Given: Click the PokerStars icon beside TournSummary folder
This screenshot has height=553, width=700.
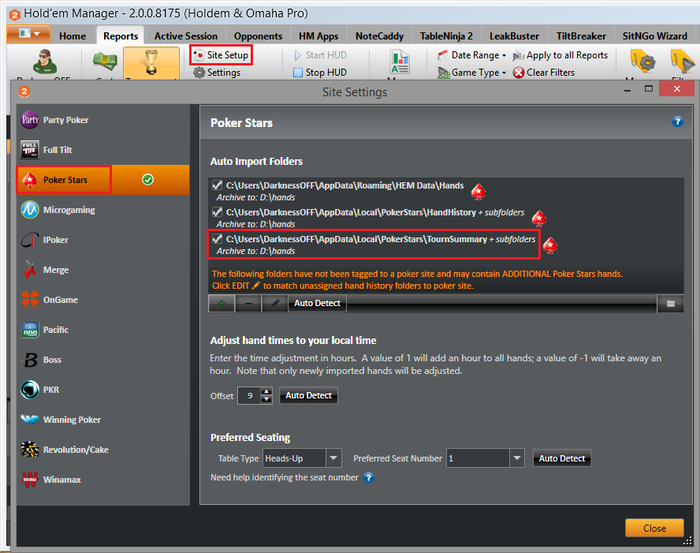Looking at the screenshot, I should click(550, 245).
